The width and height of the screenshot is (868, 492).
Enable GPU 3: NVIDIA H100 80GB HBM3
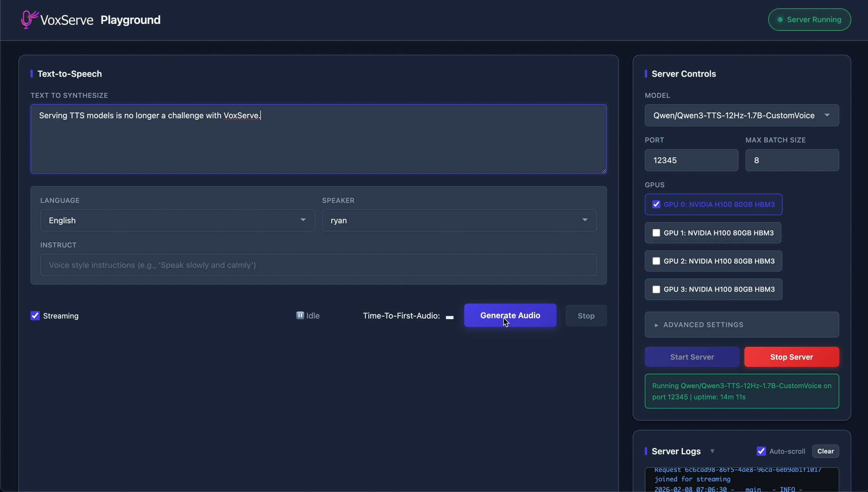tap(656, 289)
